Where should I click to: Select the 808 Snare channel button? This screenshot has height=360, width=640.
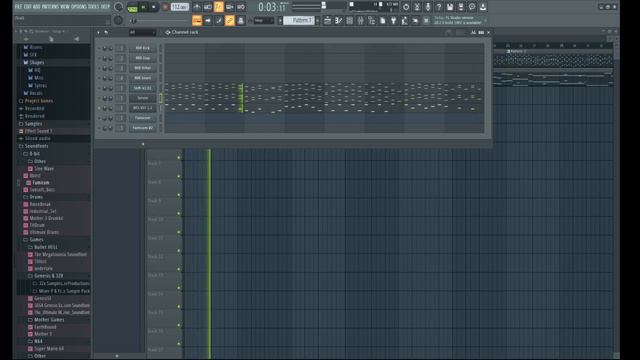click(x=142, y=78)
